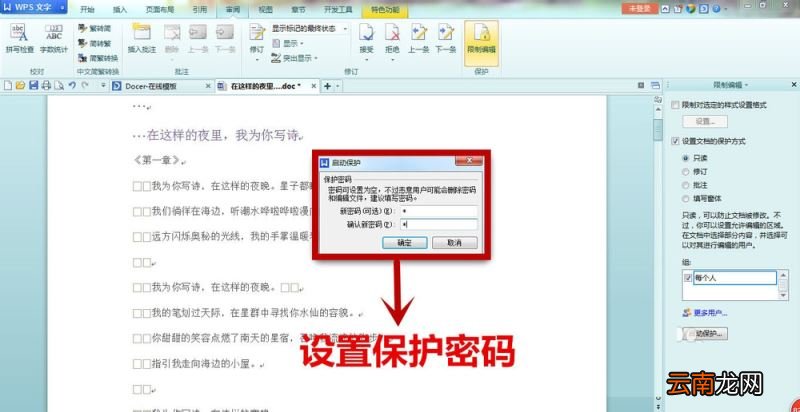Switch to the 引用 ribbon tab

point(200,10)
